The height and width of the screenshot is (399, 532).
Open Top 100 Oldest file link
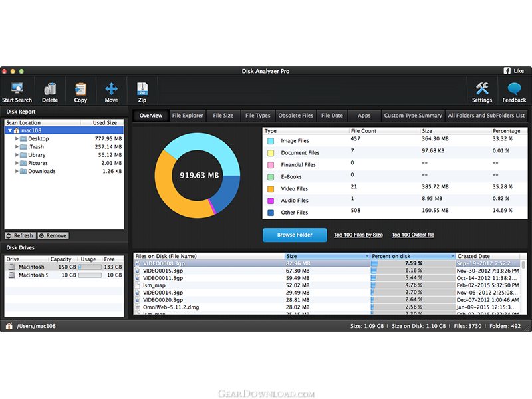[413, 235]
